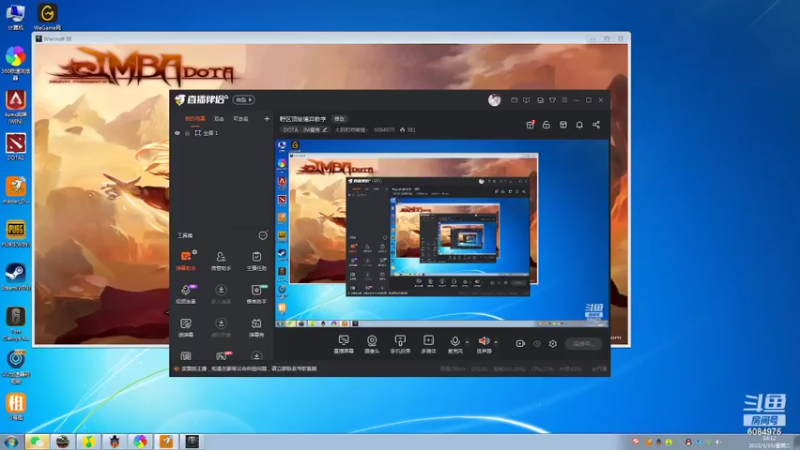This screenshot has height=450, width=800.
Task: Open the Apex desktop shortcut
Action: (16, 107)
